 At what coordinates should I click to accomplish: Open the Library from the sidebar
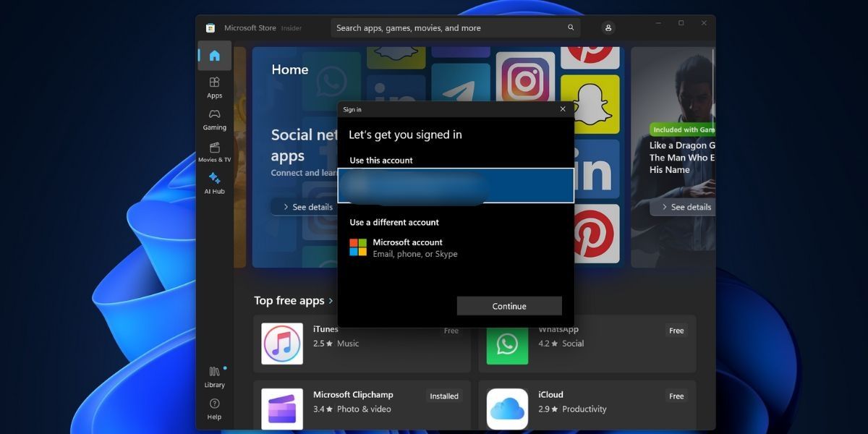(x=214, y=378)
